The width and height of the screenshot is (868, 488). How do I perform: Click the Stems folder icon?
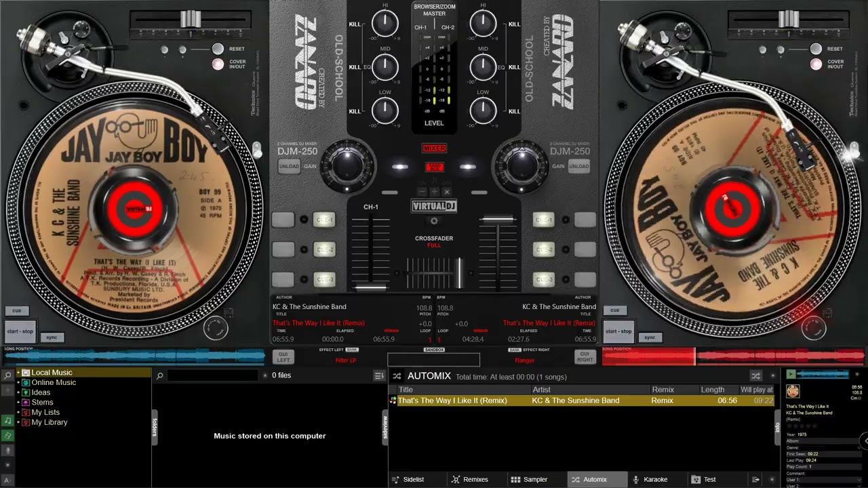click(26, 402)
